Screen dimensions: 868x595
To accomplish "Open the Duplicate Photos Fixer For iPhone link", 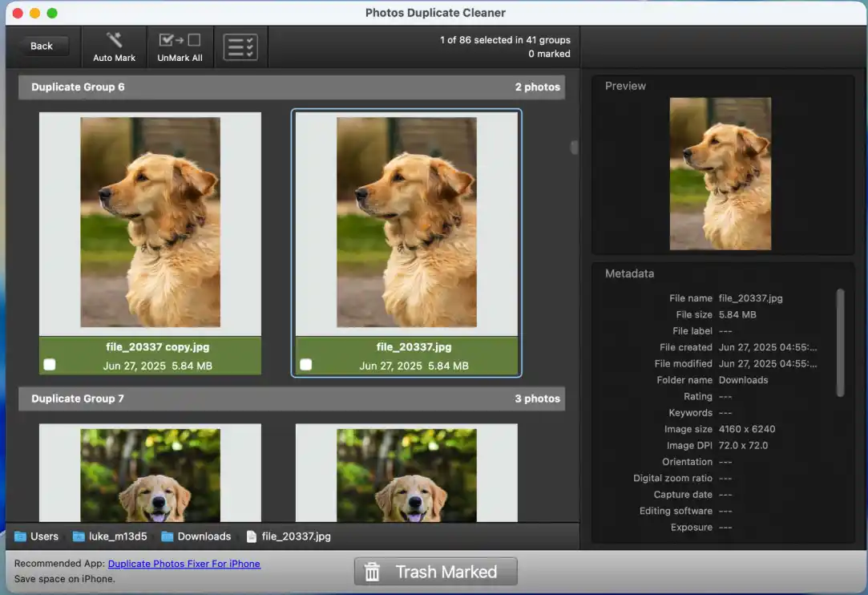I will pos(184,563).
